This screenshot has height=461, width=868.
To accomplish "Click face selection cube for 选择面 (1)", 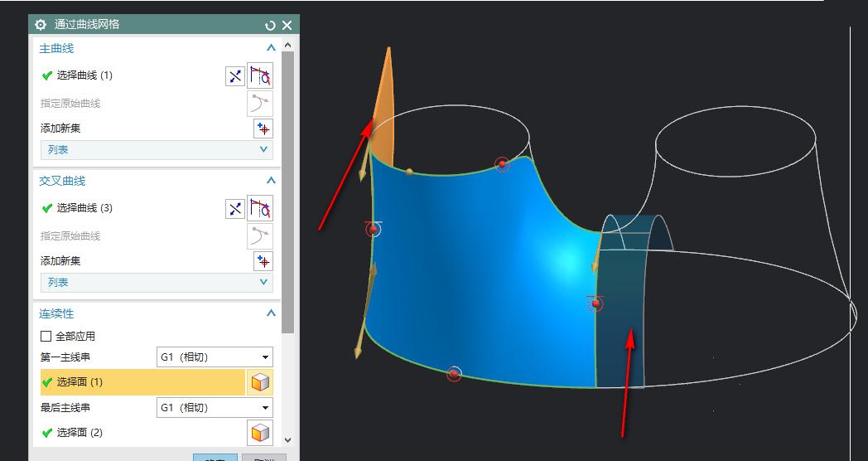I will [260, 382].
